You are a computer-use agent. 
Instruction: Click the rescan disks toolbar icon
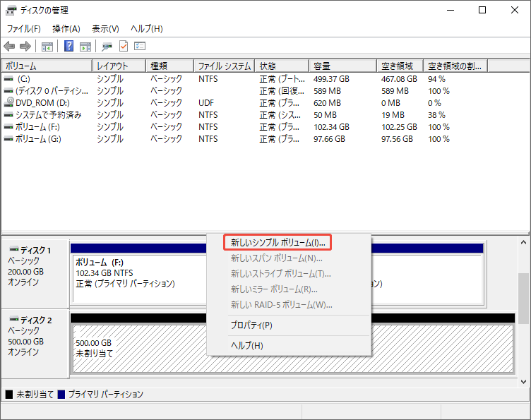[107, 47]
